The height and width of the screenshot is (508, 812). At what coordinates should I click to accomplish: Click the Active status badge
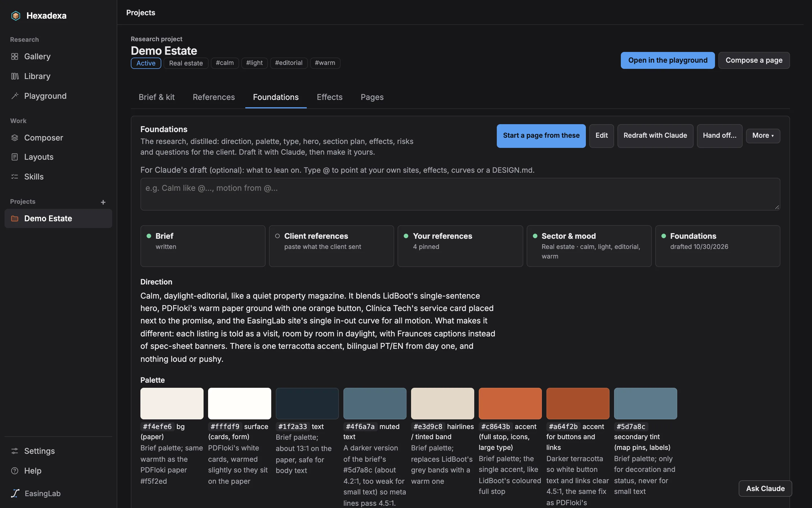coord(146,63)
